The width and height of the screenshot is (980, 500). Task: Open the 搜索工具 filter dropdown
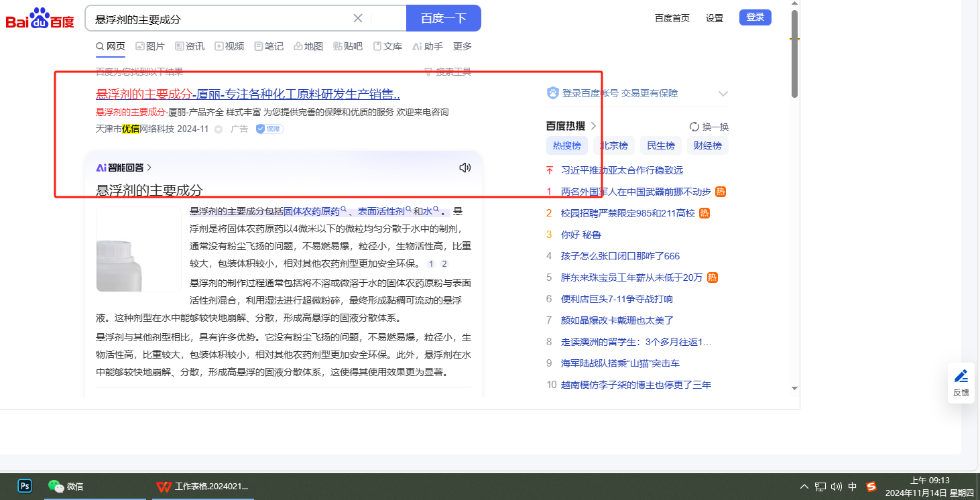[x=448, y=72]
